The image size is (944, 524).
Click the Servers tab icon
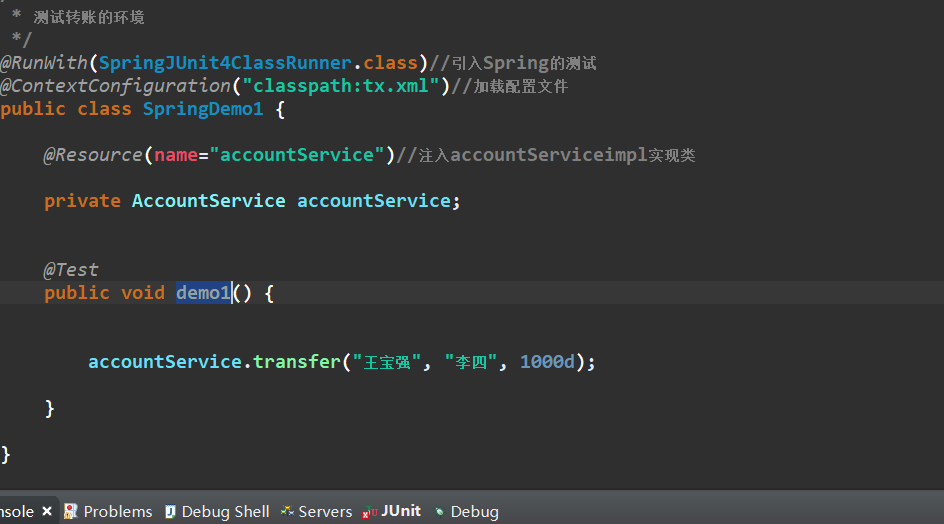[287, 511]
